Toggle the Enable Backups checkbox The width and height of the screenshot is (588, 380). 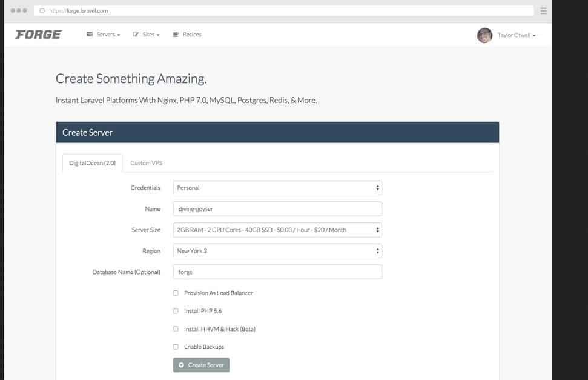click(176, 347)
